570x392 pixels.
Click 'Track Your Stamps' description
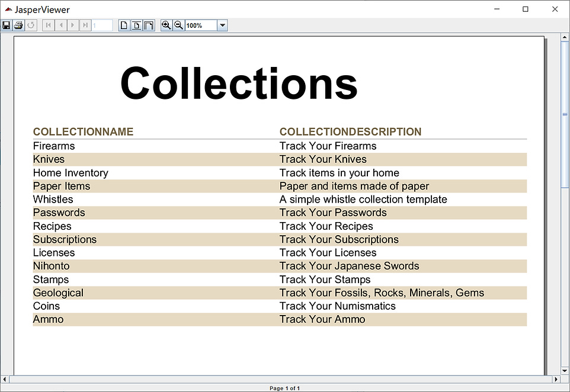point(325,279)
